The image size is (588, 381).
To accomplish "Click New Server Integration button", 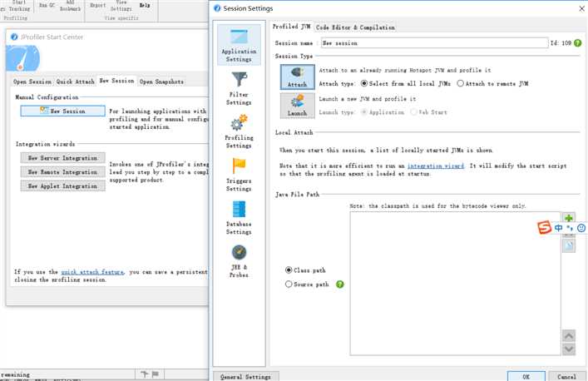I will 62,158.
